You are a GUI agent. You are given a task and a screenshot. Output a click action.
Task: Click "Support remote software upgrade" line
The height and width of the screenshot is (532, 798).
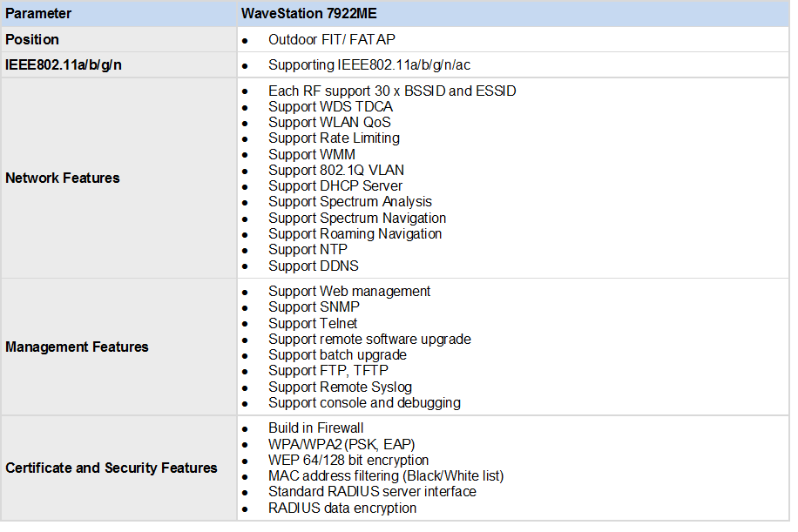(370, 340)
